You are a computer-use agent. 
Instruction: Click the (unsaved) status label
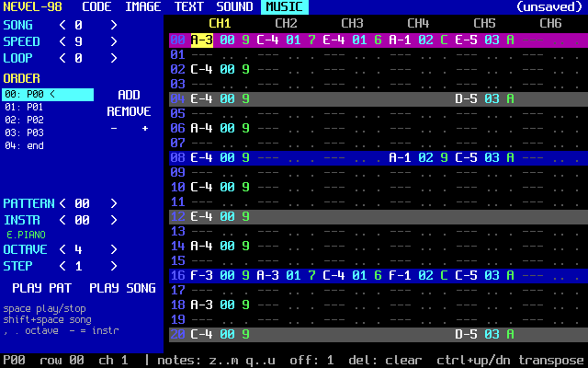point(549,6)
